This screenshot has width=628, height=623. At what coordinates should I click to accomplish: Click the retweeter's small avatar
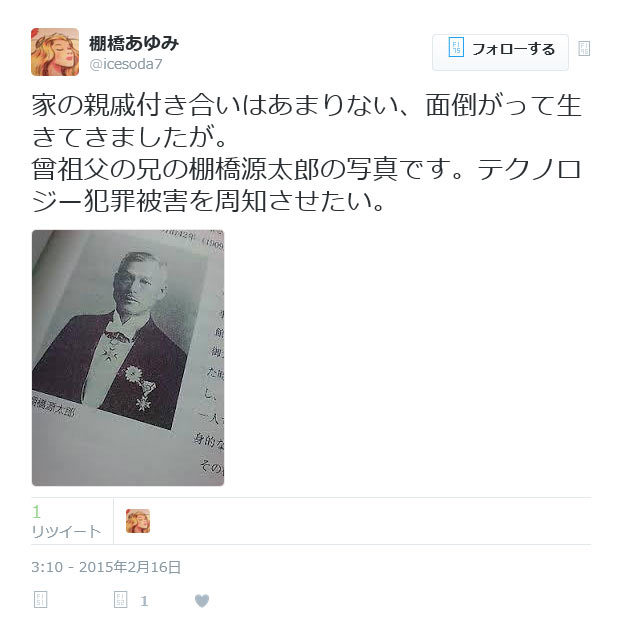point(138,521)
